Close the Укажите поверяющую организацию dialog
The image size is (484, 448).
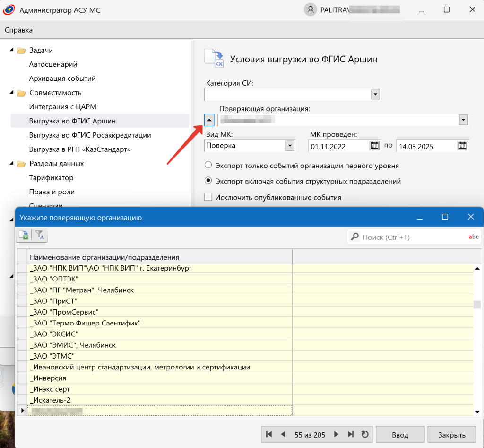coord(471,217)
